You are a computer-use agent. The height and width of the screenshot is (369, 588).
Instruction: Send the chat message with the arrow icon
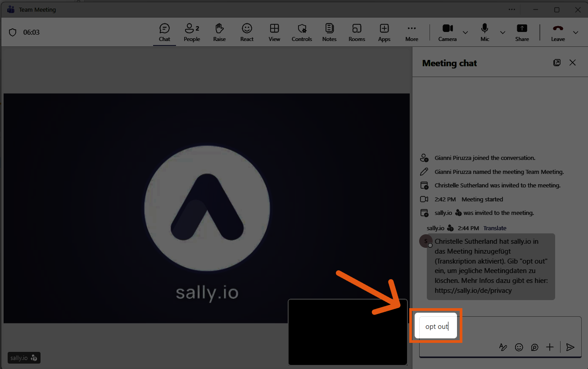[570, 347]
